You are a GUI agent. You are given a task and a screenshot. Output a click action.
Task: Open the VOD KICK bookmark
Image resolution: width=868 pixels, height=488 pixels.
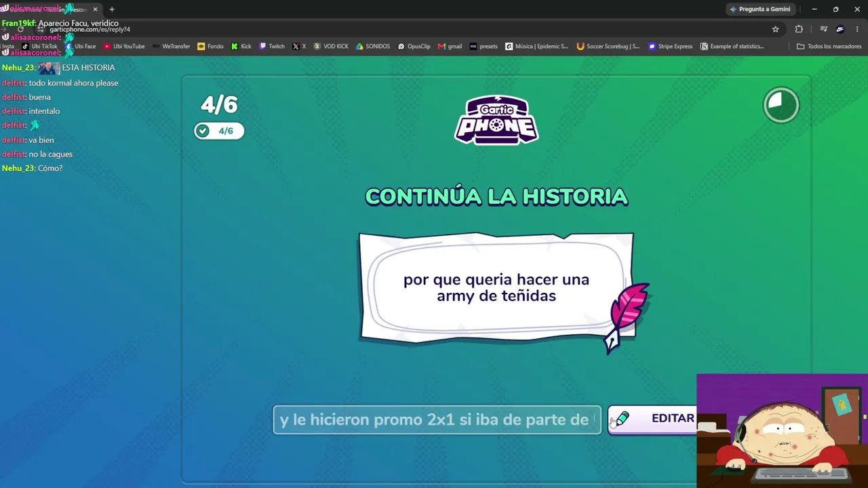[331, 47]
